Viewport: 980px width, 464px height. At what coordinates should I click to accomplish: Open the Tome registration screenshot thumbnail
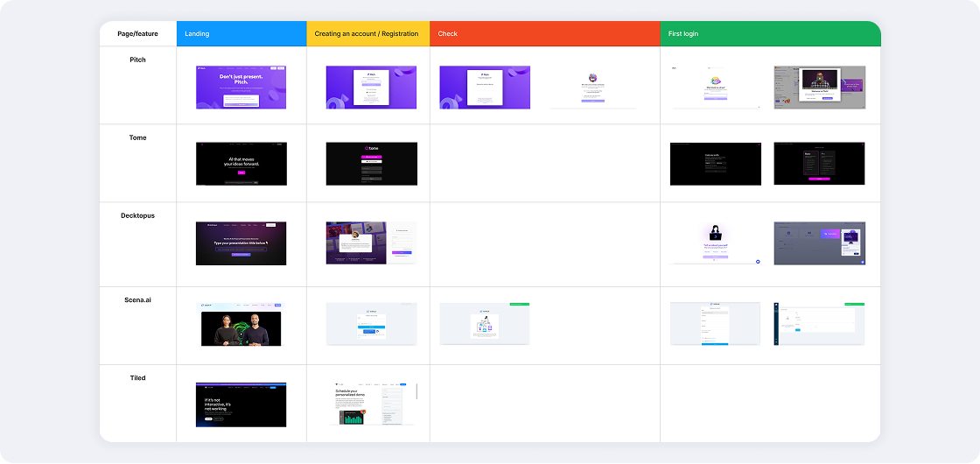(371, 164)
